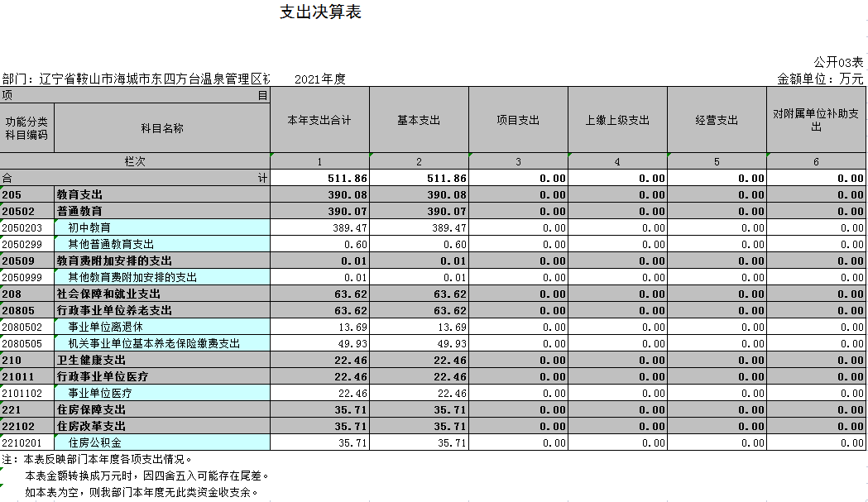Screen dimensions: 868x502
Task: Click code cell 2101102
Action: (26, 394)
